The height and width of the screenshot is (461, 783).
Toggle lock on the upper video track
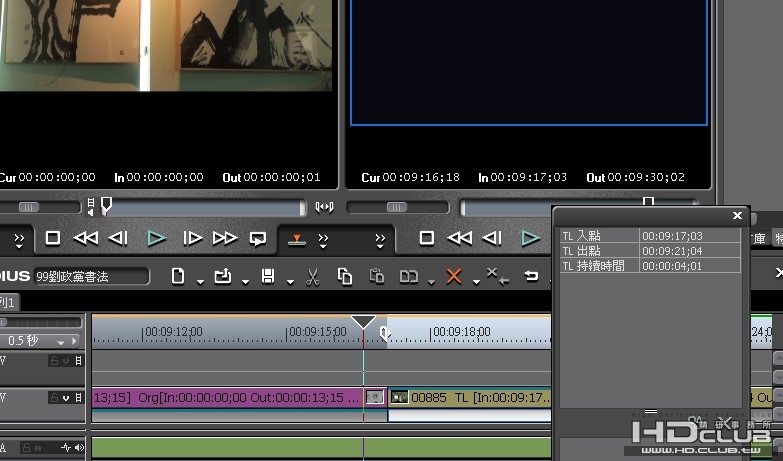54,361
